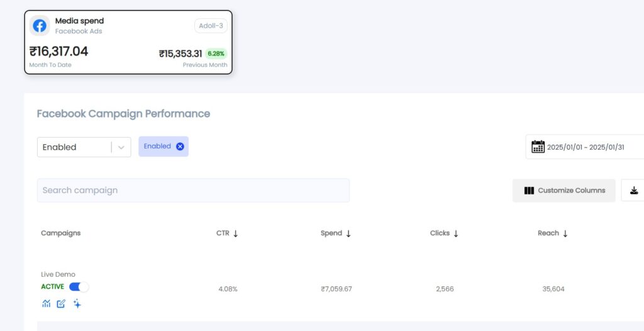Viewport: 644px width, 331px height.
Task: Remove the Enabled filter chip with X
Action: [x=180, y=147]
